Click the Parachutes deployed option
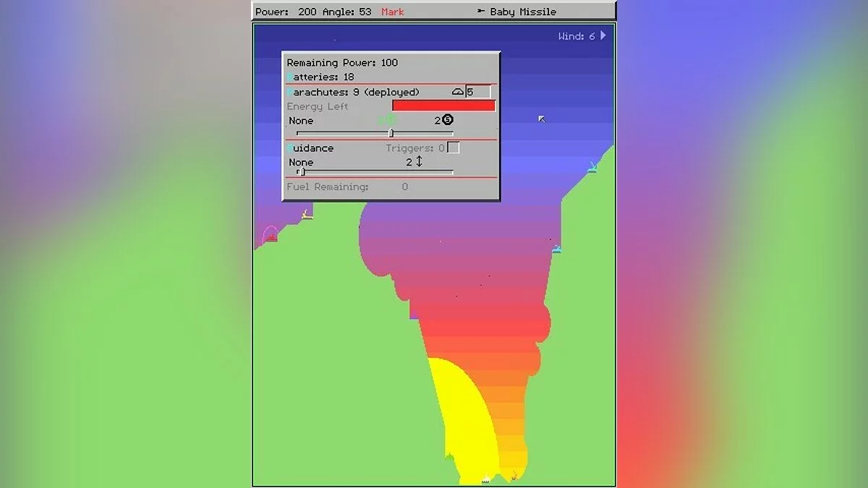The width and height of the screenshot is (868, 488). [353, 92]
